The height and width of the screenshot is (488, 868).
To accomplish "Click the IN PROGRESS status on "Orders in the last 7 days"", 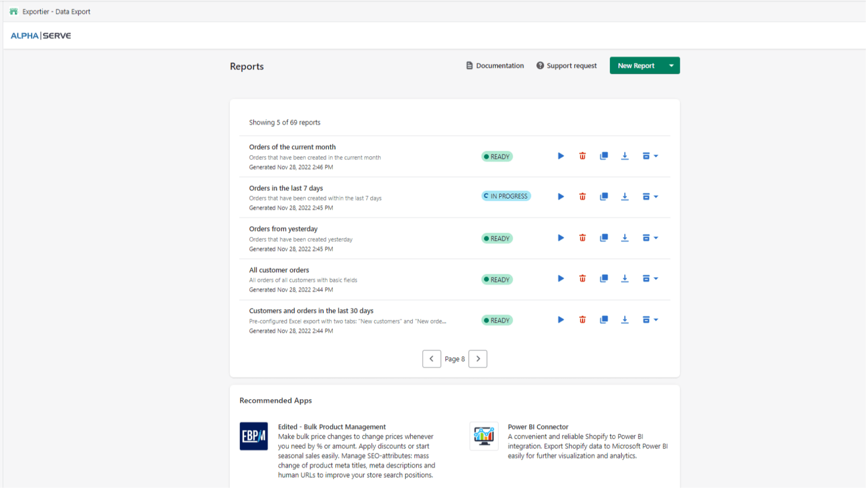I will click(x=505, y=196).
